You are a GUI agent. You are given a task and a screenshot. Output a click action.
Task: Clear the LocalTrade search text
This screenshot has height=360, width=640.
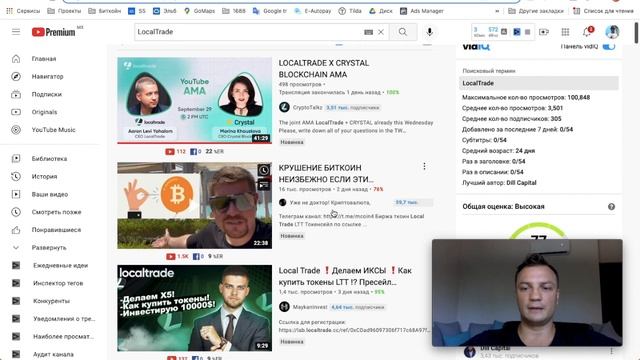click(381, 32)
